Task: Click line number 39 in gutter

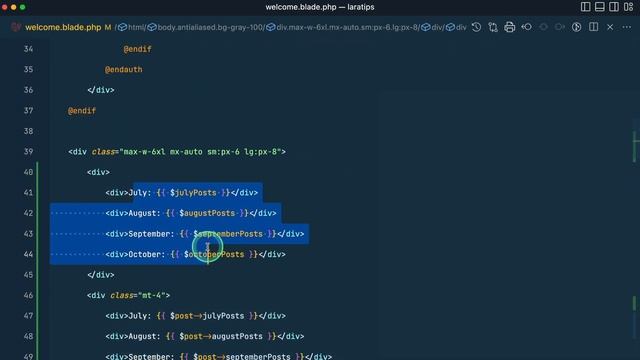Action: point(28,152)
